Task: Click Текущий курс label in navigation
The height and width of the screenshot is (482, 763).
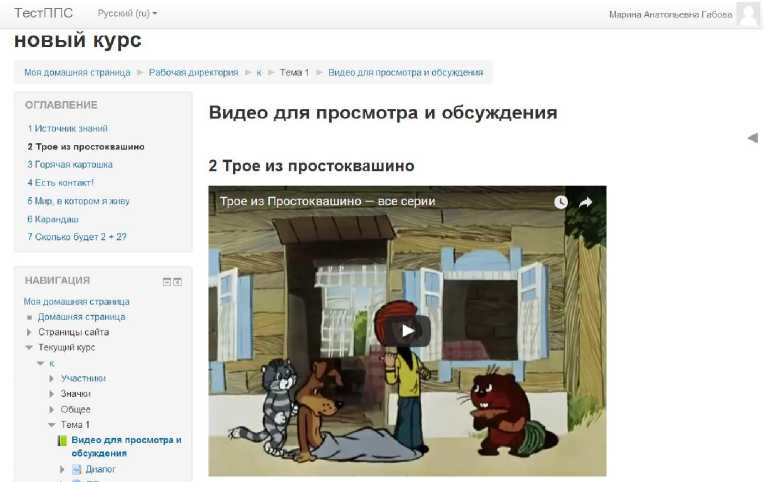Action: click(67, 347)
